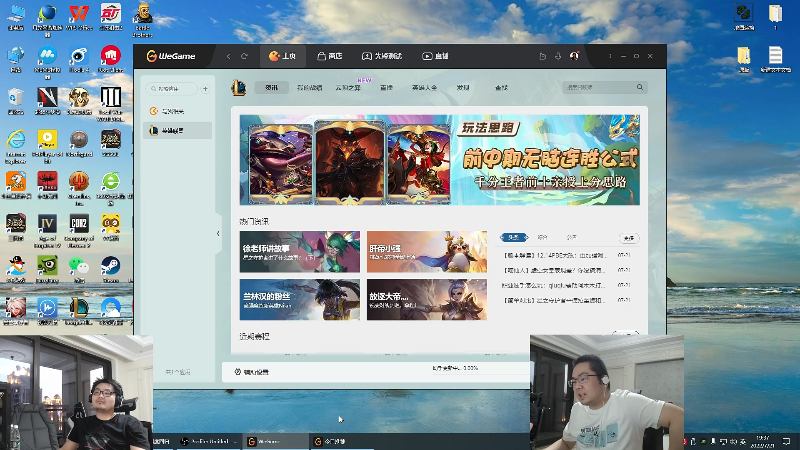The image size is (800, 450).
Task: Click the plus button to add a game
Action: coord(206,89)
